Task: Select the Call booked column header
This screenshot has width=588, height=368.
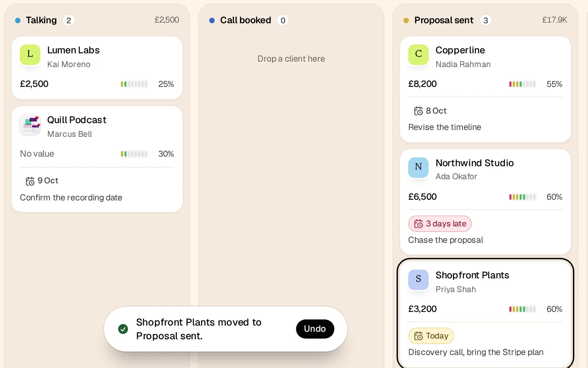Action: coord(245,20)
